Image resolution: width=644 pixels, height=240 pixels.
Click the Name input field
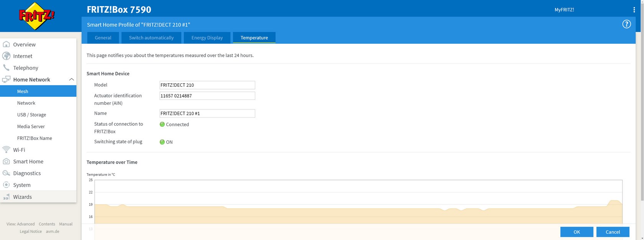[x=207, y=113]
